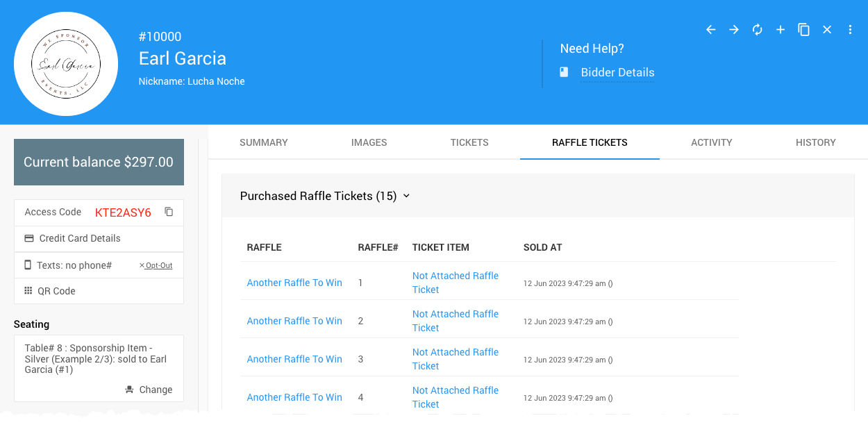Change the seating assignment
Screen dimensions: 868x434
149,390
